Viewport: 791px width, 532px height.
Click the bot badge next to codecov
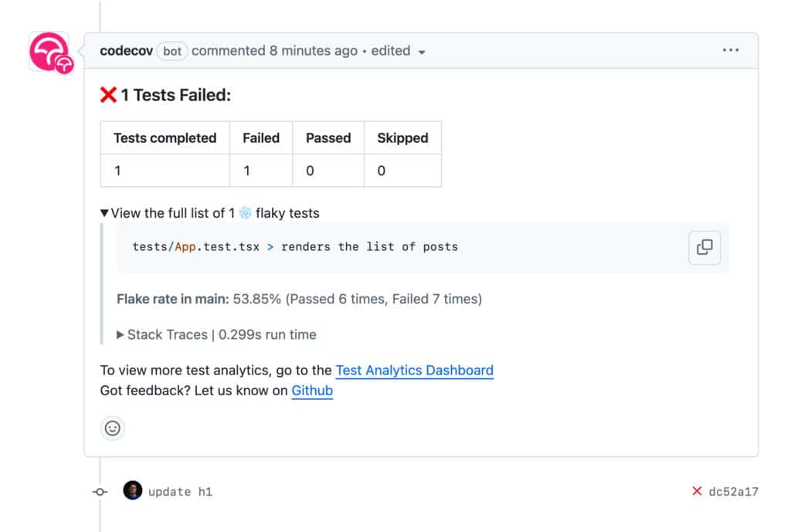(172, 51)
